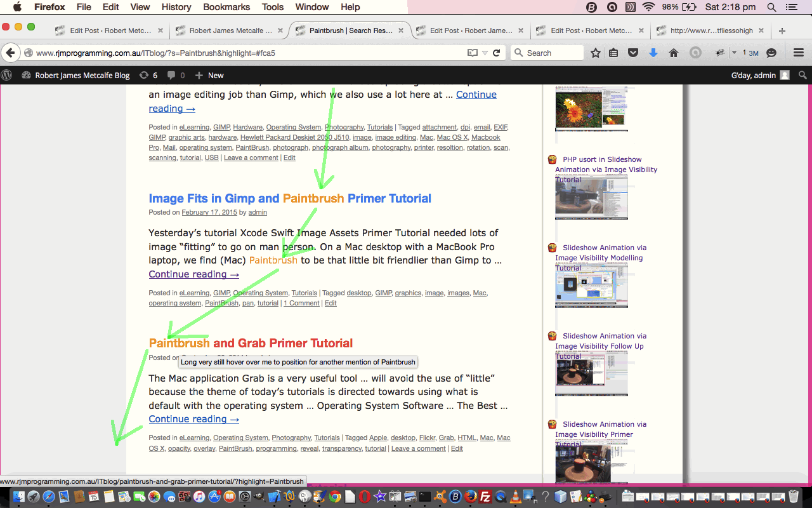Image resolution: width=812 pixels, height=508 pixels.
Task: Save page to Pocket icon
Action: click(x=633, y=53)
